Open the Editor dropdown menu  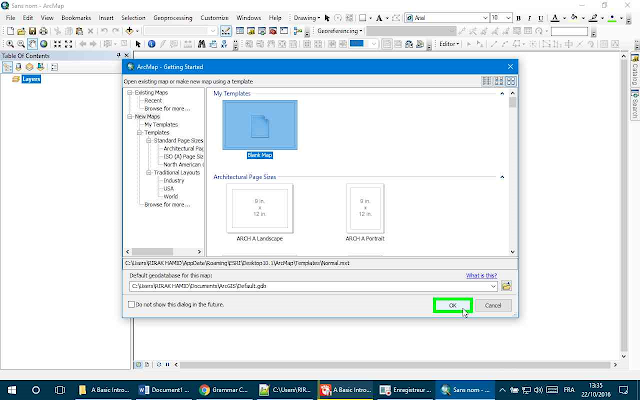(x=449, y=44)
